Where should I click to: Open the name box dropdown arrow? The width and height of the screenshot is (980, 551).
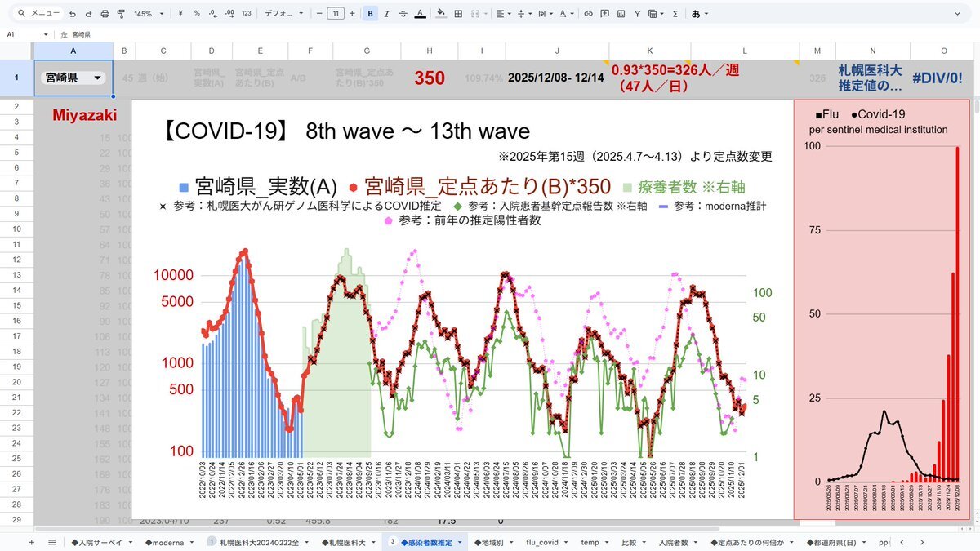click(x=47, y=34)
